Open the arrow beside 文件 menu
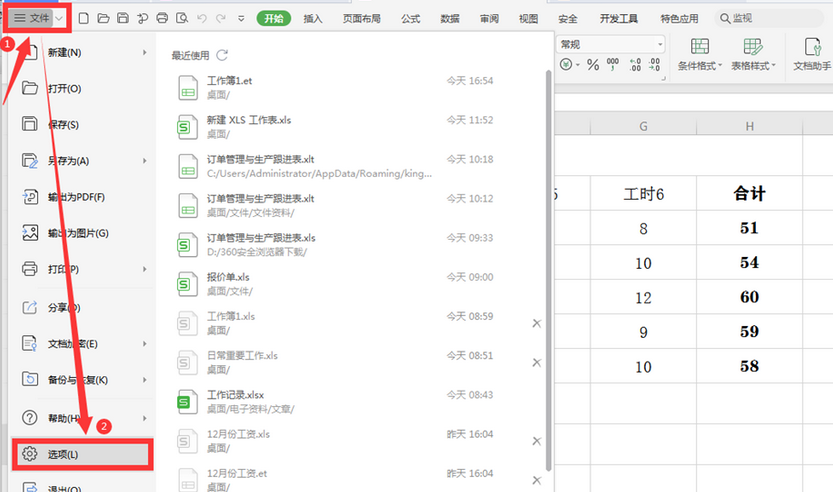 pyautogui.click(x=60, y=18)
